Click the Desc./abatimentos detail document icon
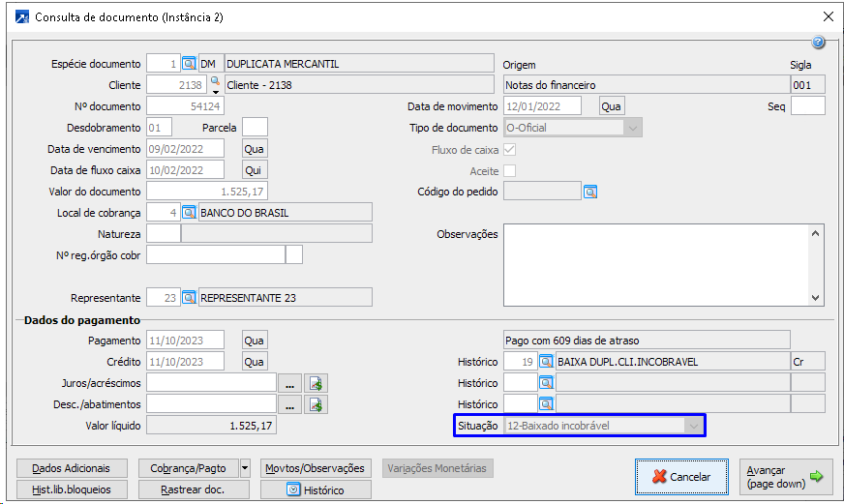This screenshot has height=504, width=844. point(316,404)
